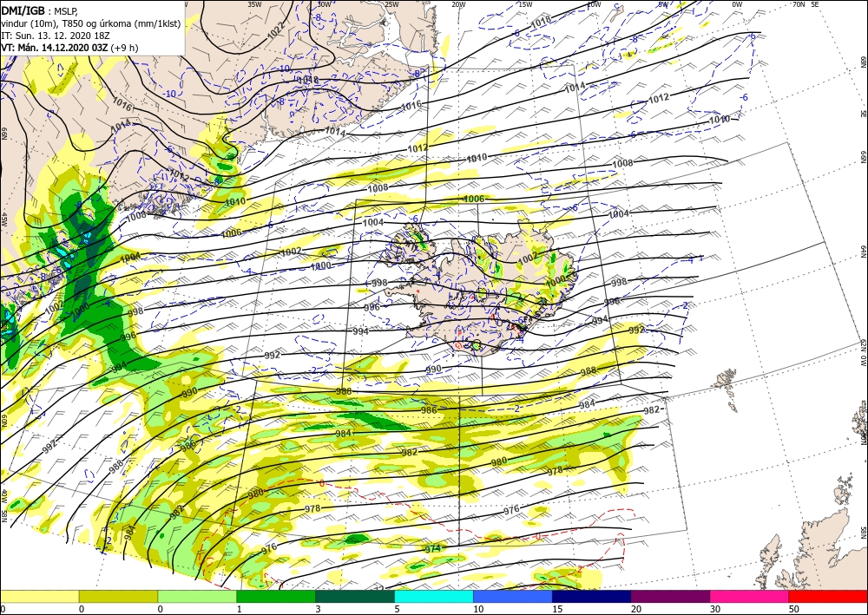Click the light green legend swatch
Image resolution: width=868 pixels, height=615 pixels.
tap(197, 596)
